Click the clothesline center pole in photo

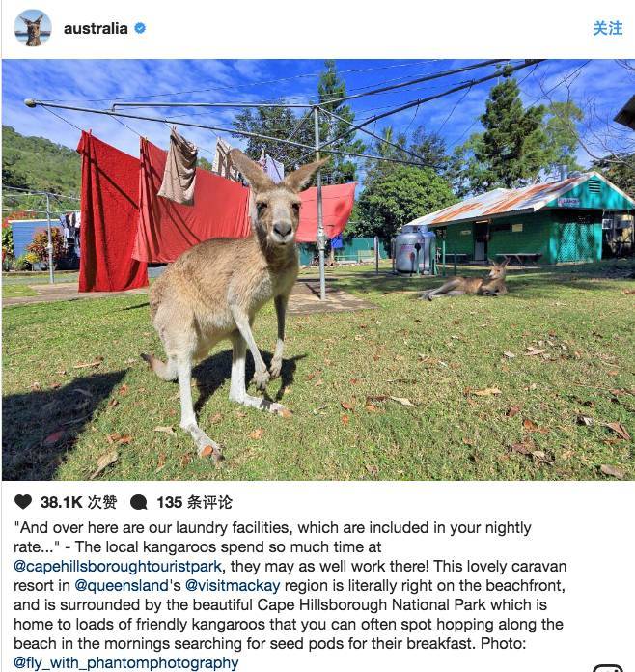point(319,204)
